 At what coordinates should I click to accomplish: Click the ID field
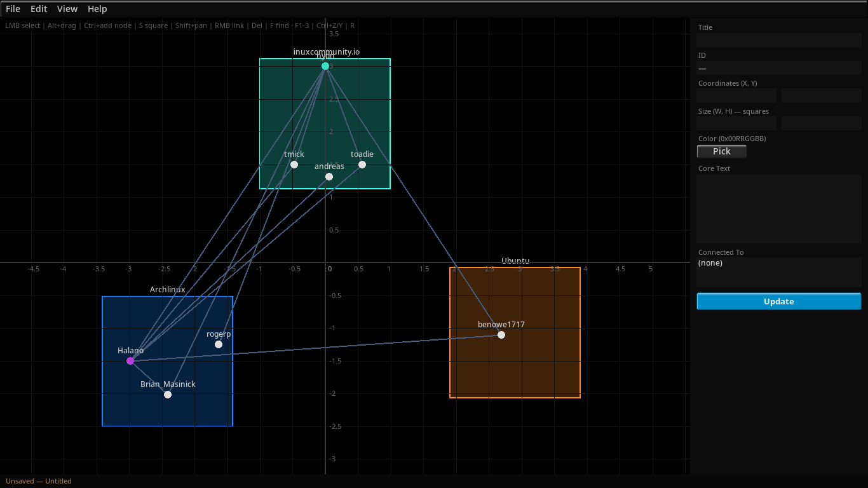click(x=779, y=68)
